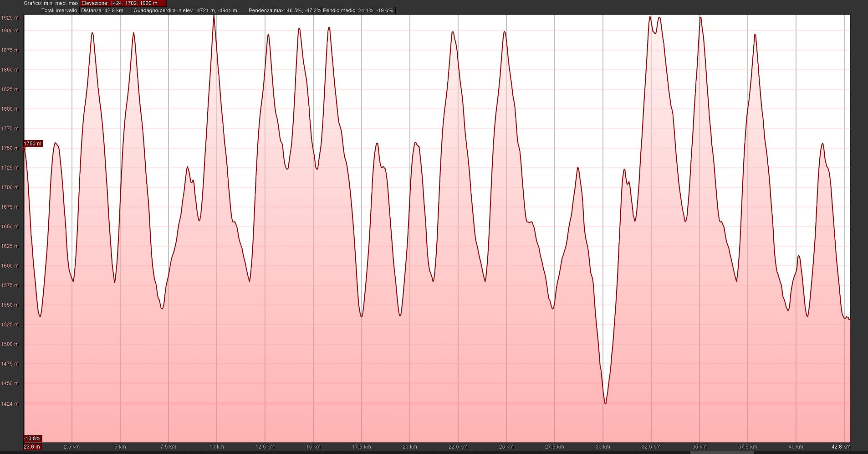Image resolution: width=868 pixels, height=454 pixels.
Task: Click the Pendenza max statistic
Action: point(285,10)
